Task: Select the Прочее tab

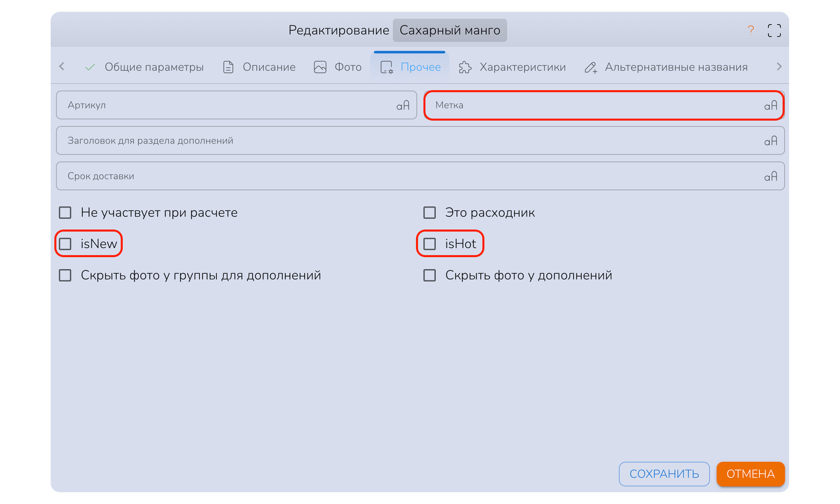Action: pyautogui.click(x=410, y=67)
